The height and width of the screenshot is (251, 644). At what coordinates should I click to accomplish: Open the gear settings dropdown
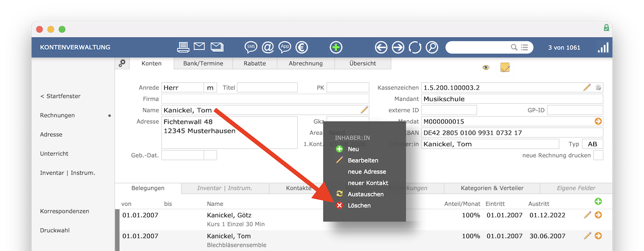pos(122,63)
